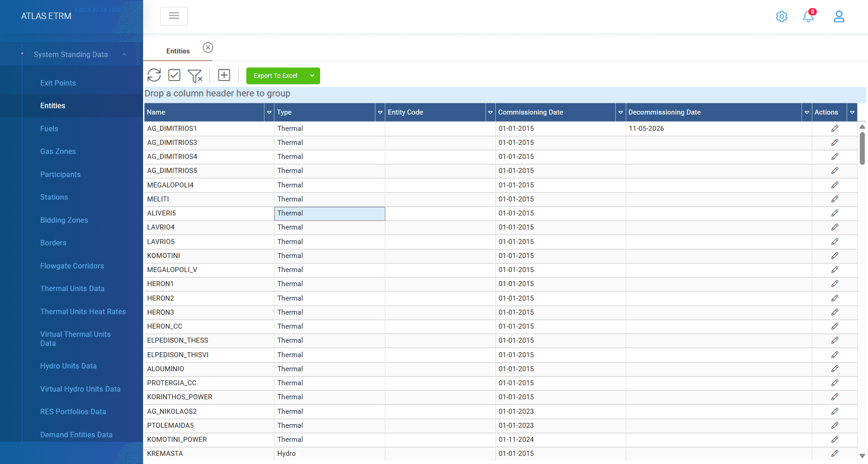Image resolution: width=868 pixels, height=464 pixels.
Task: Open the Export To Excel dropdown arrow
Action: [312, 76]
